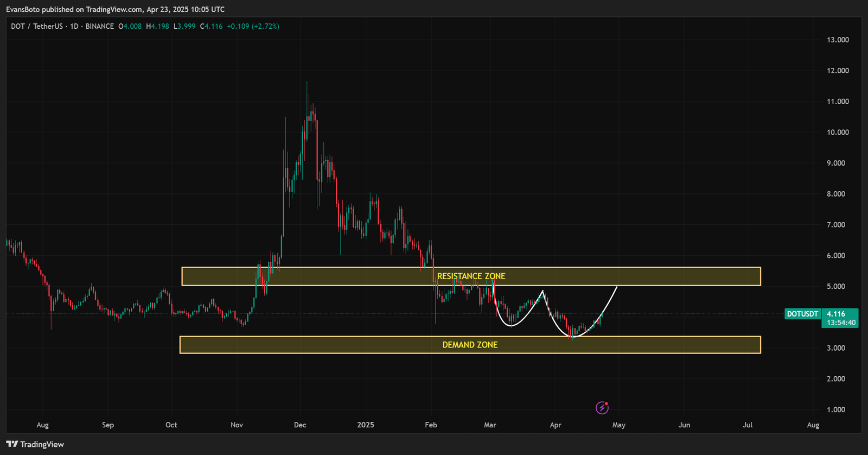This screenshot has height=455, width=868.
Task: Click the 2025 label on the time axis
Action: [366, 425]
